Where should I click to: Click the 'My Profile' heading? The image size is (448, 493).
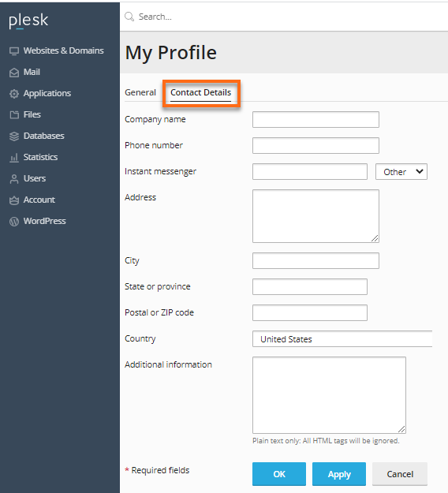click(171, 53)
